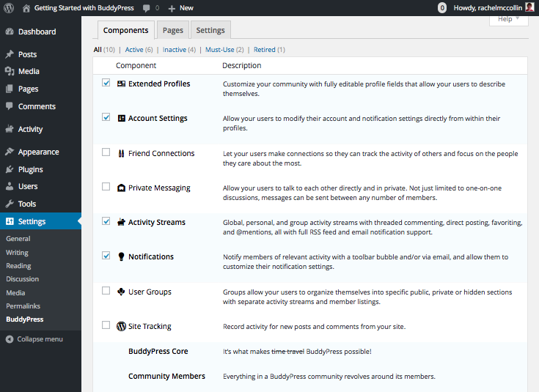
Task: Expand the Help dropdown tab
Action: tap(508, 20)
